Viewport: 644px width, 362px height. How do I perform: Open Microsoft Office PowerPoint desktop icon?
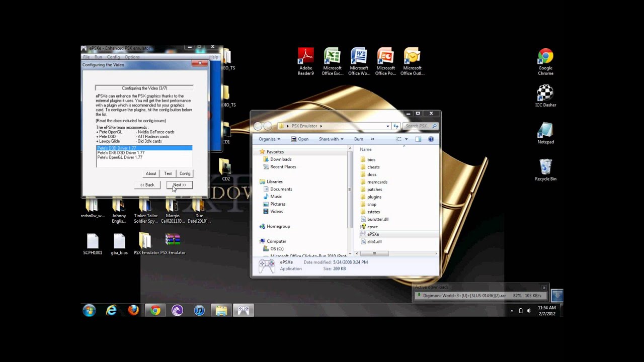point(385,61)
